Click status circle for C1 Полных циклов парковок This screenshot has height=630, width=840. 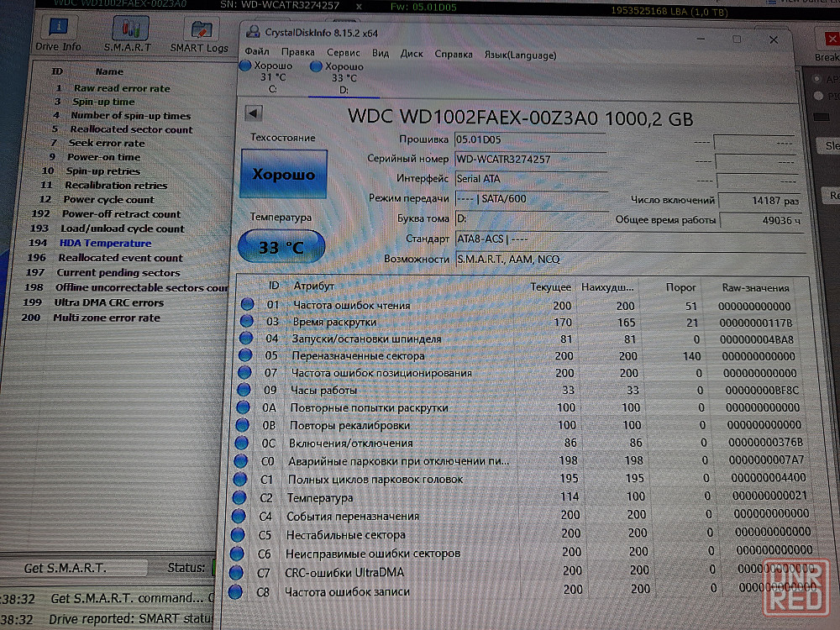coord(240,479)
